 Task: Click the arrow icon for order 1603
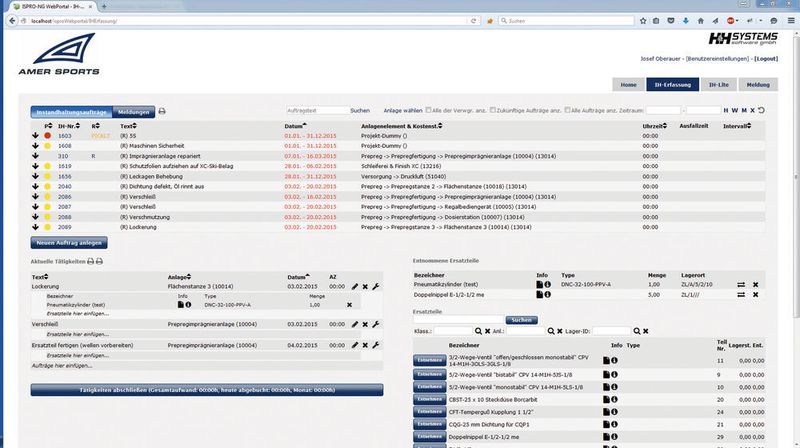[35, 136]
